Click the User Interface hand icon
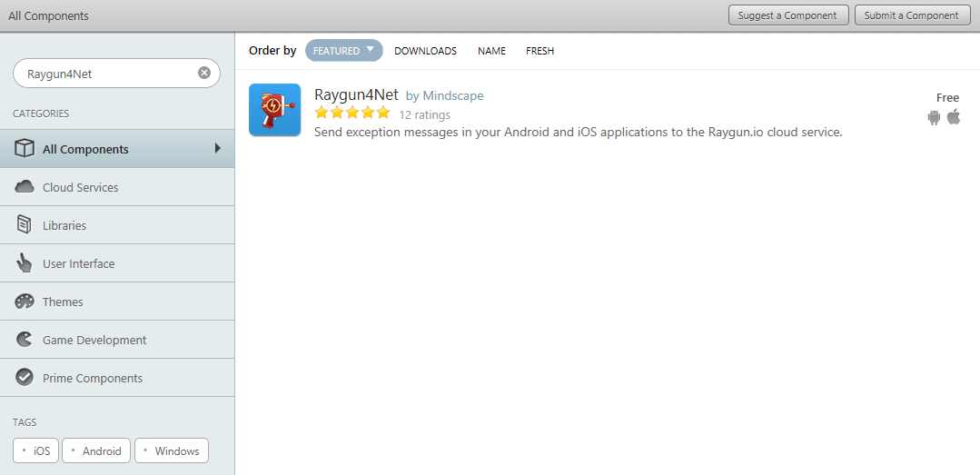The image size is (980, 475). (x=24, y=263)
